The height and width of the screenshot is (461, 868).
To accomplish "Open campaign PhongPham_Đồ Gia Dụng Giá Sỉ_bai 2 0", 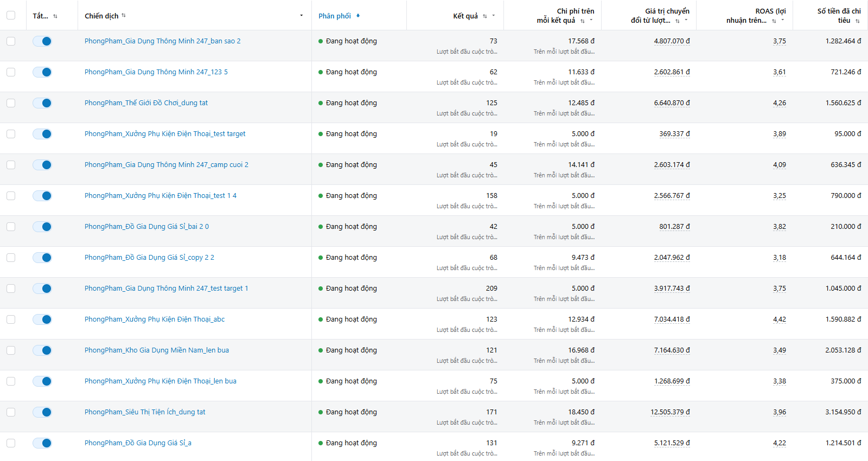I will [146, 227].
